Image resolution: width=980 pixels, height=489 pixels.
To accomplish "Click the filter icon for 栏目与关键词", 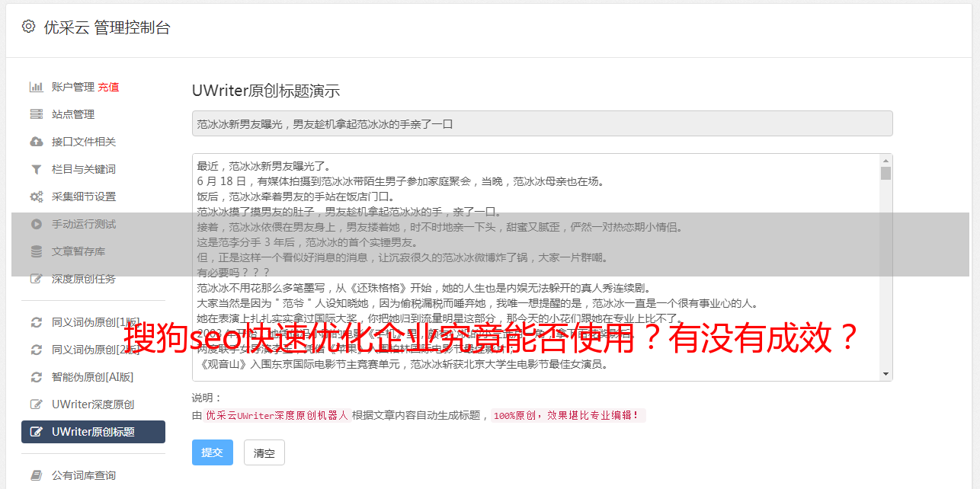I will (36, 169).
